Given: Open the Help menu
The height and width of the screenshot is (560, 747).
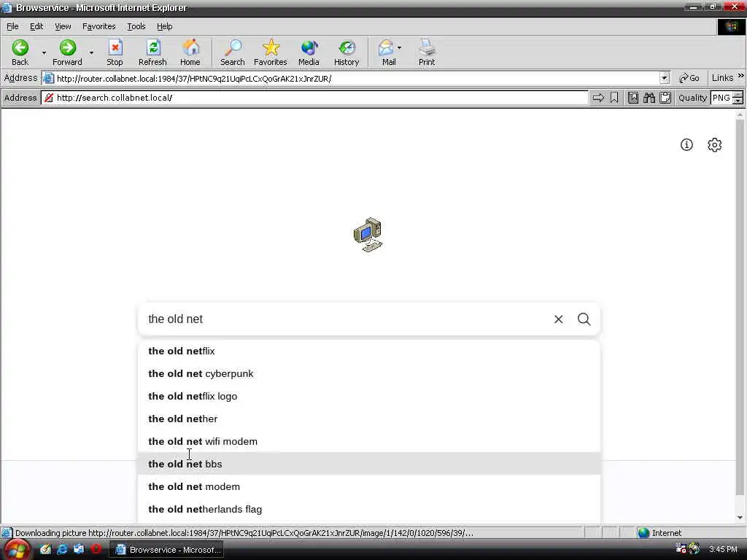Looking at the screenshot, I should [164, 26].
